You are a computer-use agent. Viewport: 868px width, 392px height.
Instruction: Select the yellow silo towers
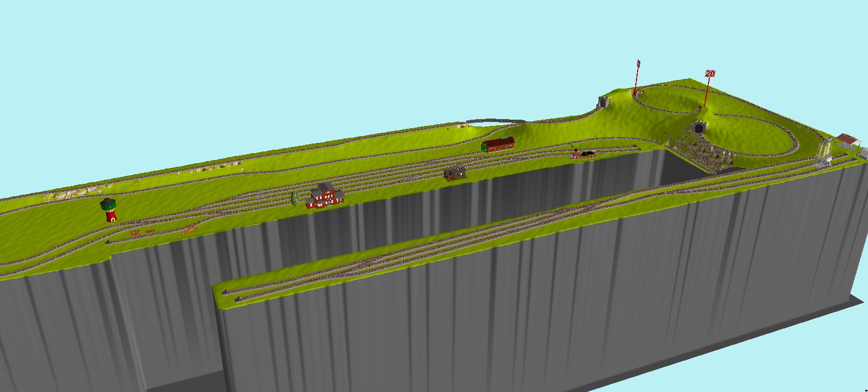pyautogui.click(x=824, y=149)
